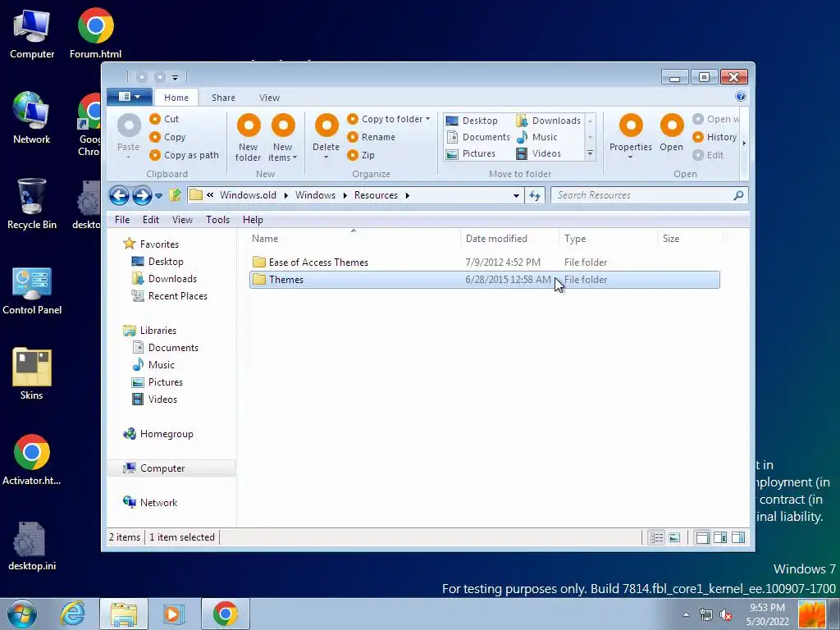
Task: Switch to details view in status bar
Action: pyautogui.click(x=656, y=537)
